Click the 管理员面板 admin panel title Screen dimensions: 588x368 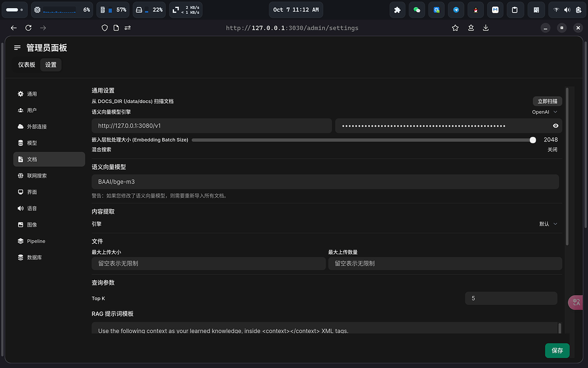pos(47,48)
